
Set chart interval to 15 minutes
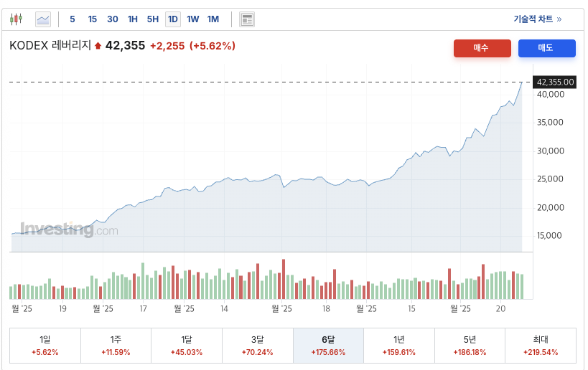[93, 19]
